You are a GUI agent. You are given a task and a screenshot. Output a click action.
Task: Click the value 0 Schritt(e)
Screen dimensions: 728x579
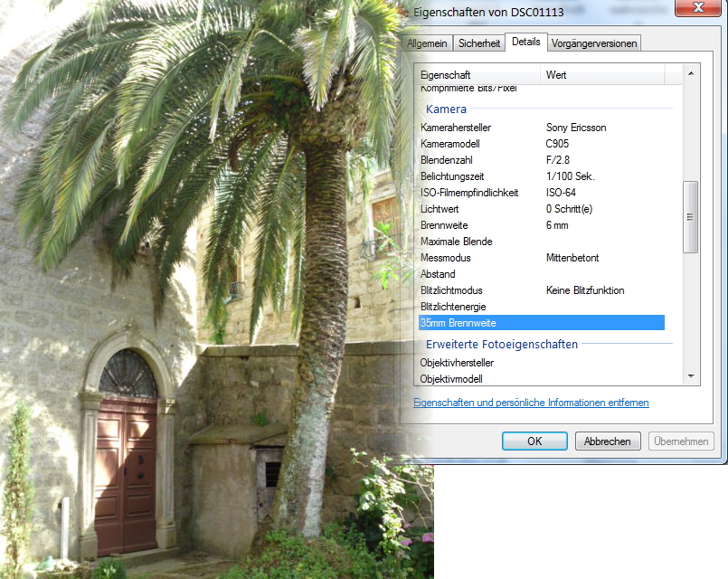pyautogui.click(x=569, y=208)
